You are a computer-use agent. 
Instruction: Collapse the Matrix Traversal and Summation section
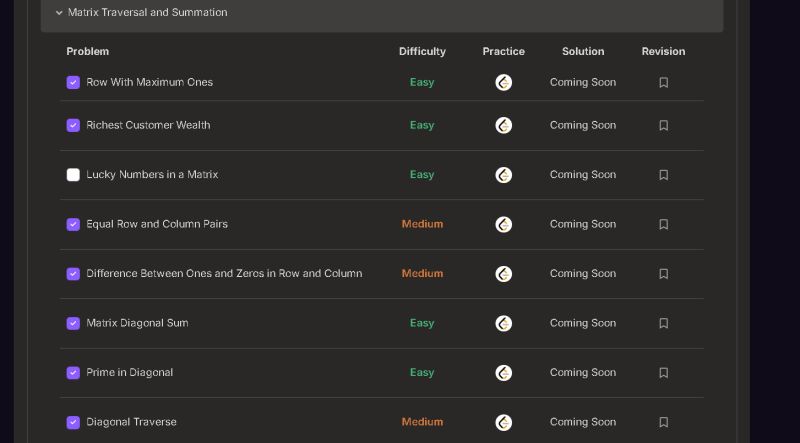(59, 12)
